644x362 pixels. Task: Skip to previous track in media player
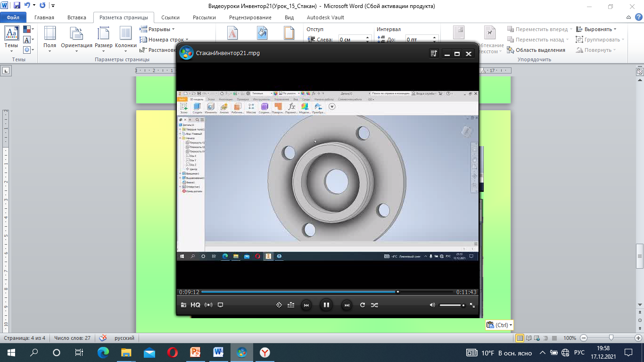tap(306, 305)
